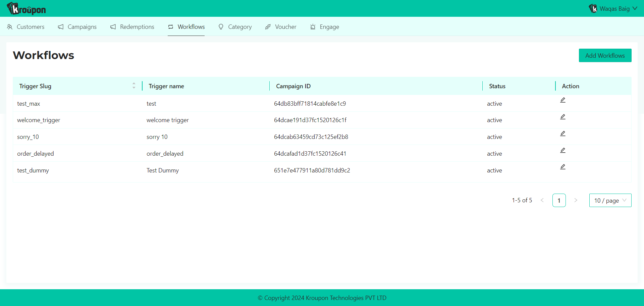Click campaign ID 64dcab63459cd73c125ef2b8

[x=311, y=137]
